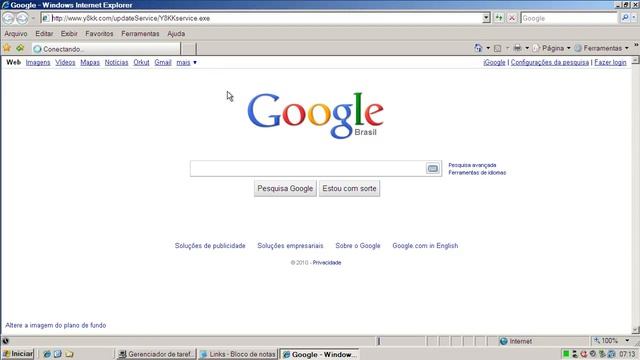Expand the zoom level dropdown arrow
Viewport: 640px width, 360px height.
point(627,341)
